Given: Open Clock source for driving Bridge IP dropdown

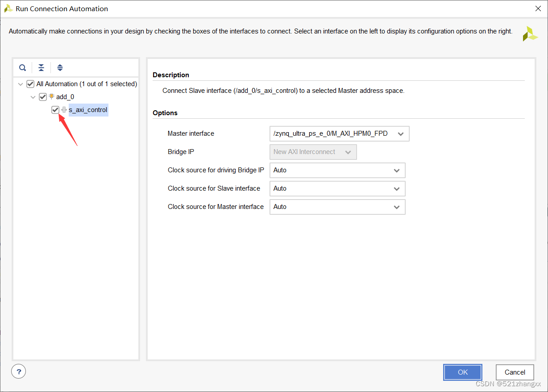Looking at the screenshot, I should click(337, 170).
